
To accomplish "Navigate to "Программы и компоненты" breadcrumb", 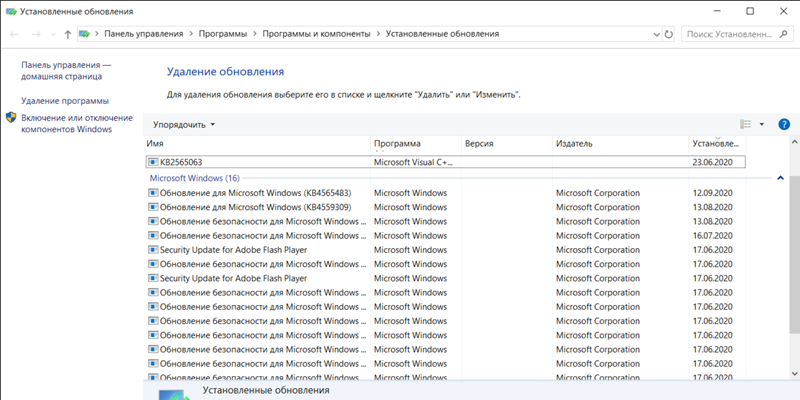I will click(x=316, y=34).
